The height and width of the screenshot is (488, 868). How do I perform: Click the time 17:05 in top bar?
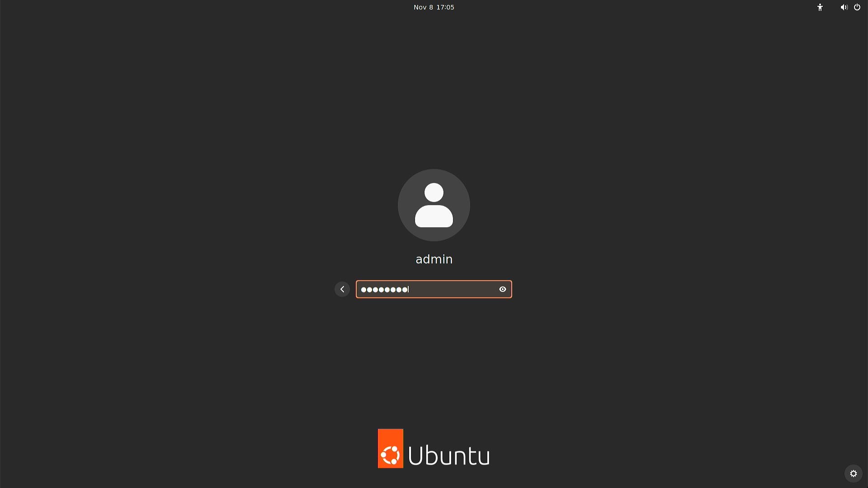(x=445, y=7)
